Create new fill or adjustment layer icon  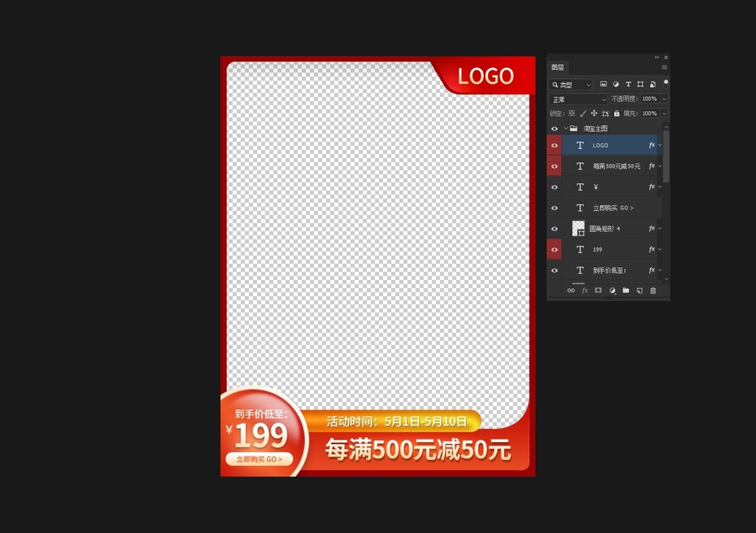point(612,290)
